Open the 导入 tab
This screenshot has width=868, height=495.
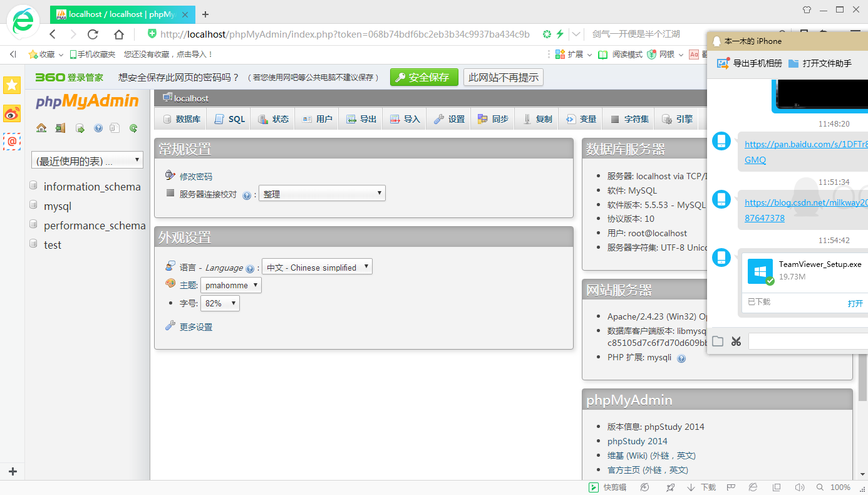(405, 119)
